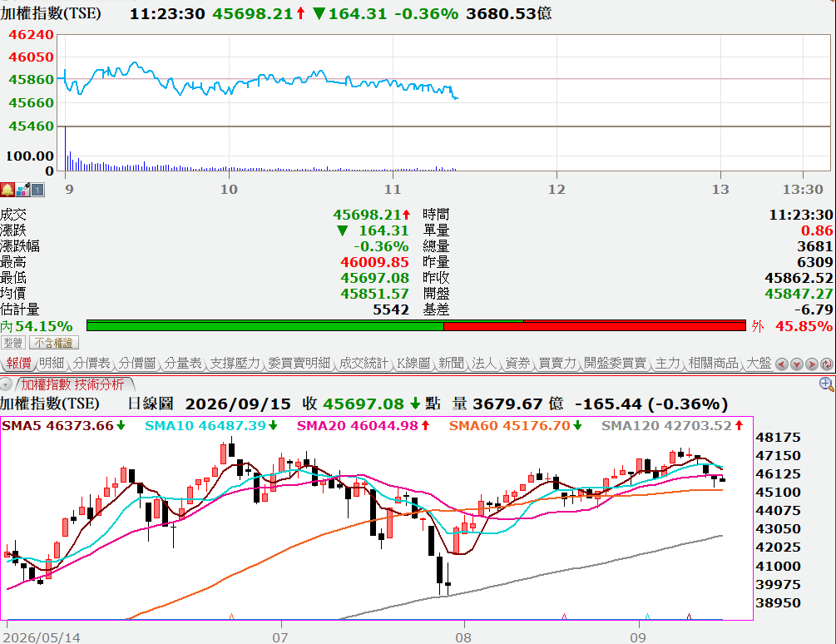This screenshot has width=836, height=644.
Task: Go to the 分量表 tab
Action: click(183, 363)
